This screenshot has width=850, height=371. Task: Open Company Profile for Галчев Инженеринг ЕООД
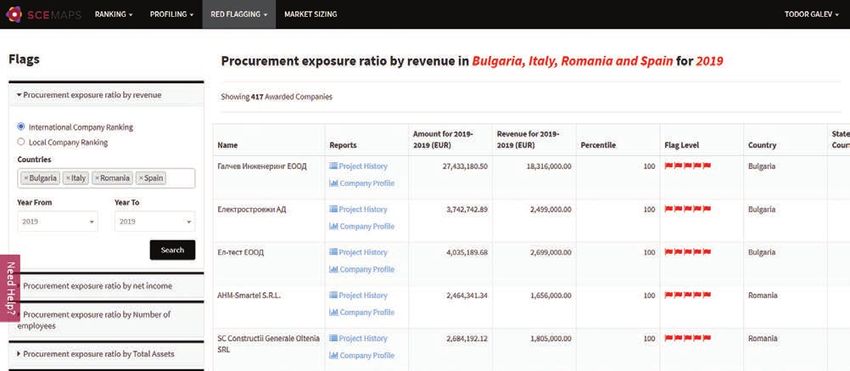pyautogui.click(x=362, y=183)
